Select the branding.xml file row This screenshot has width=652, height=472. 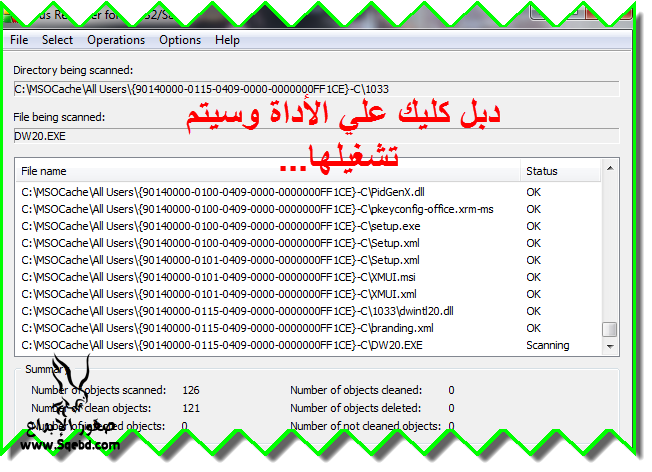(x=227, y=328)
